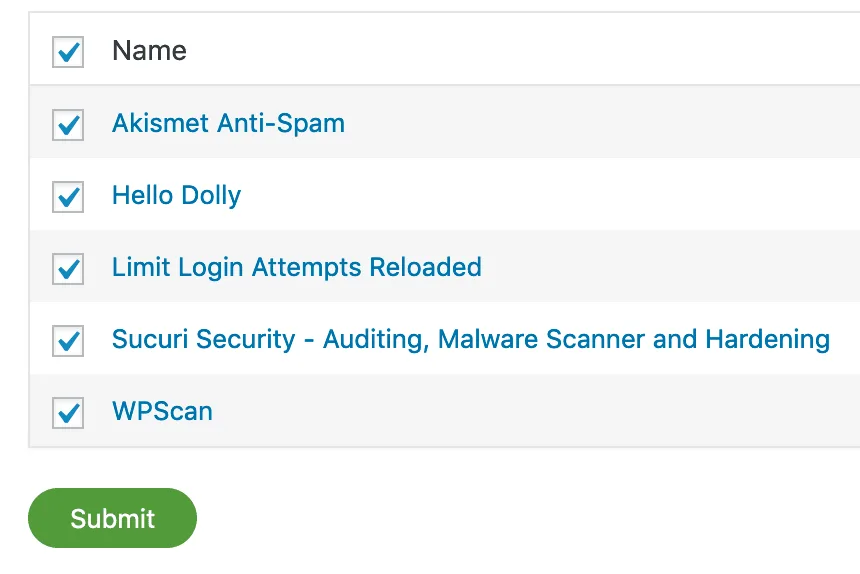Follow the Limit Login Attempts Reloaded link
860x574 pixels.
point(296,267)
